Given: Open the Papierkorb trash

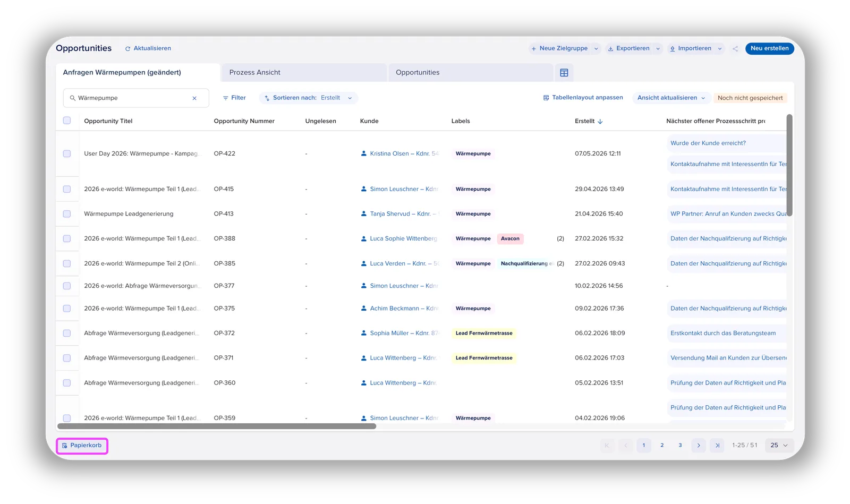Looking at the screenshot, I should click(x=82, y=446).
